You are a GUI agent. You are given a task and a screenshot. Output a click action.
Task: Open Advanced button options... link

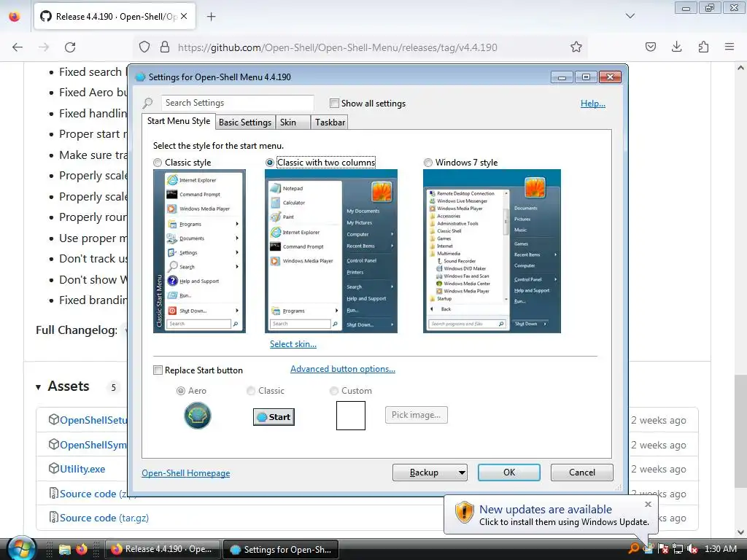pyautogui.click(x=343, y=369)
